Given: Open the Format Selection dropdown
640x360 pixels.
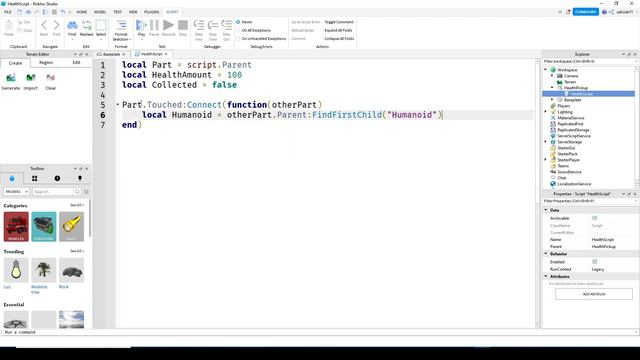Looking at the screenshot, I should click(121, 36).
